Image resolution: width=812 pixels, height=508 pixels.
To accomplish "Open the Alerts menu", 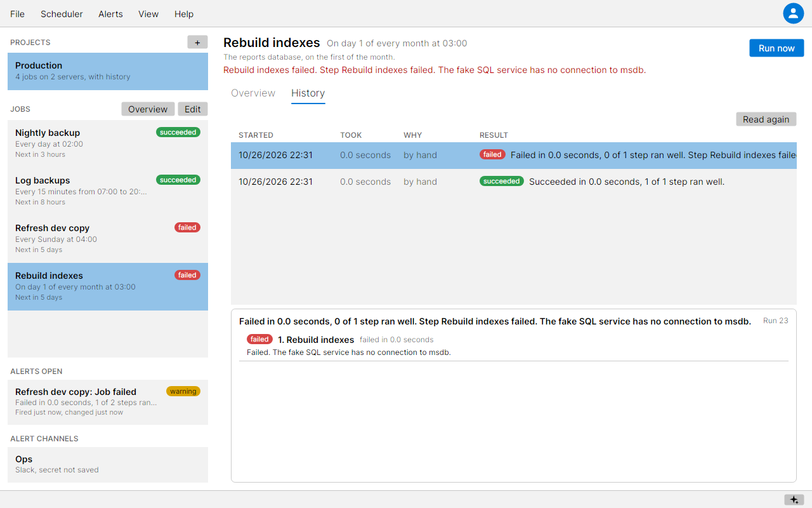I will coord(110,14).
